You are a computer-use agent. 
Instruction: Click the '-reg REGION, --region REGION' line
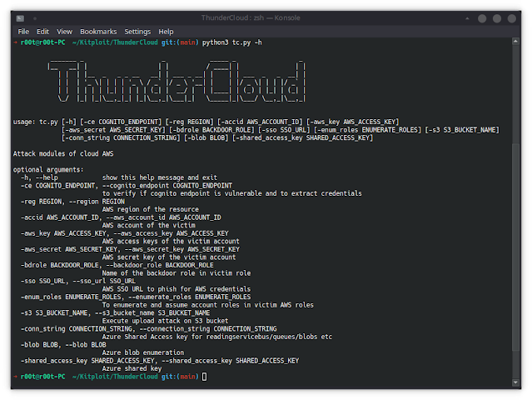click(72, 202)
